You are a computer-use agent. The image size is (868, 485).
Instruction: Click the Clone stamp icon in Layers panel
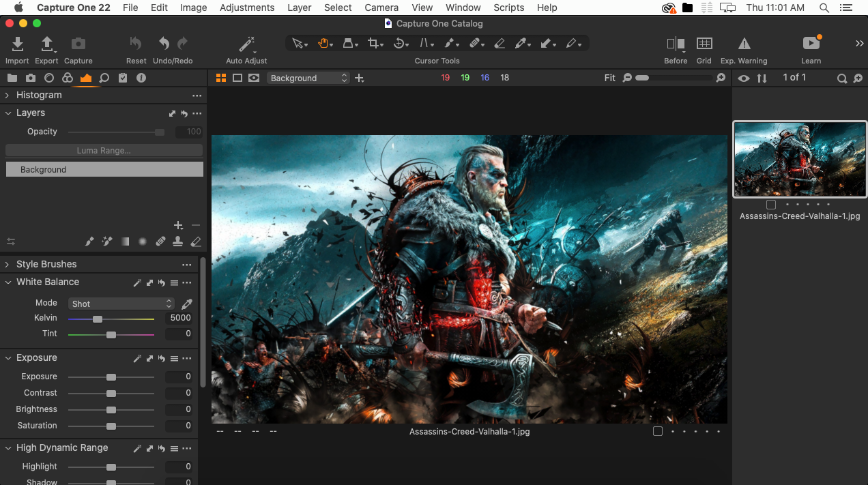(178, 241)
